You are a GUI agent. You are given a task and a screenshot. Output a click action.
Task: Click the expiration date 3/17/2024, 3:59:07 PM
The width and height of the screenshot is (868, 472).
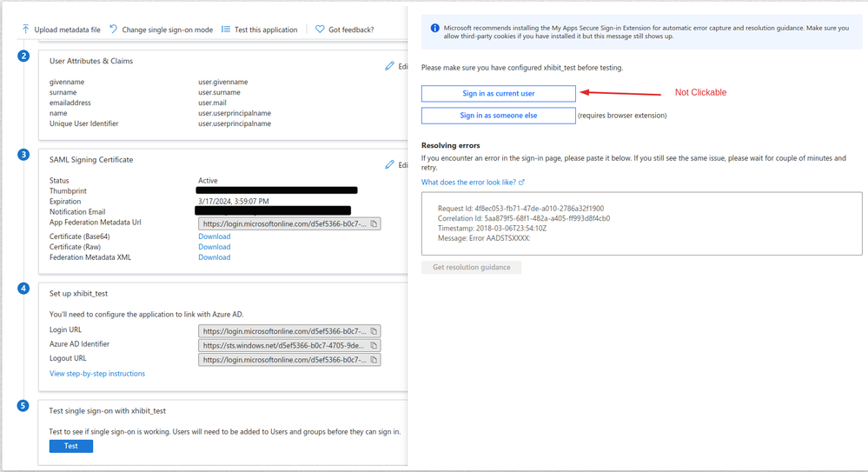coord(234,202)
